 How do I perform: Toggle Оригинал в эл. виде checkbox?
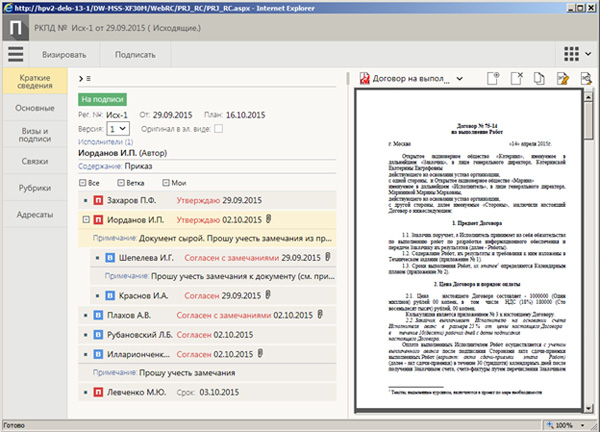click(218, 129)
